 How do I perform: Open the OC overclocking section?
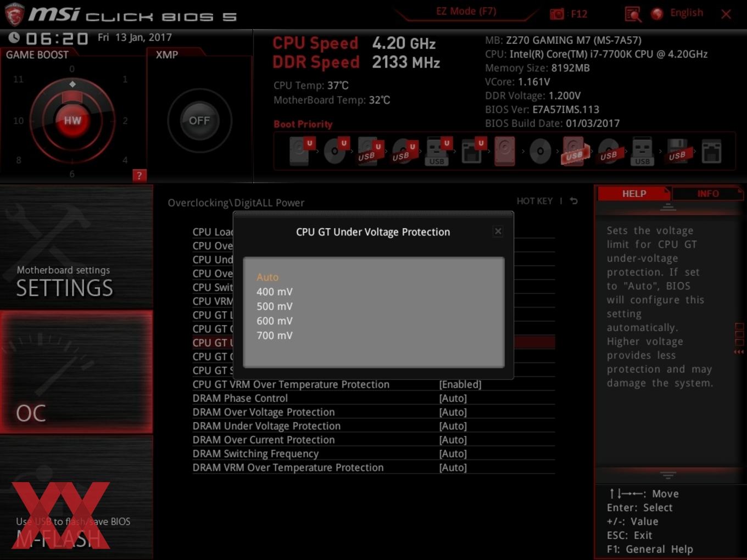point(76,372)
